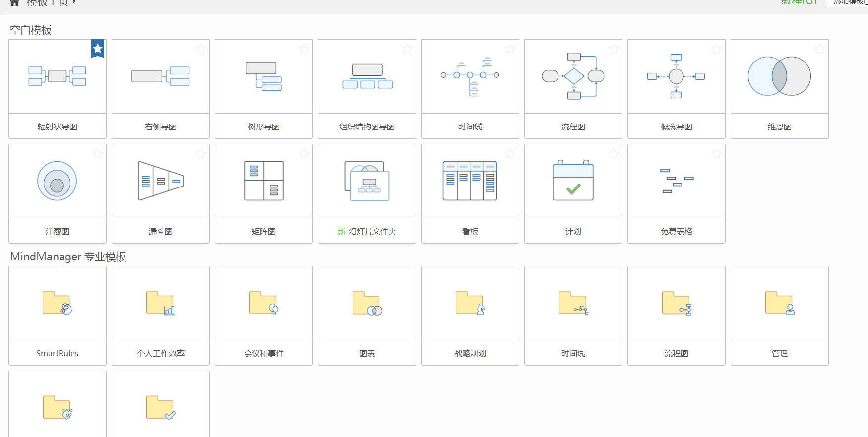Open the folder with checkmark icon
This screenshot has height=437, width=868.
(x=161, y=408)
